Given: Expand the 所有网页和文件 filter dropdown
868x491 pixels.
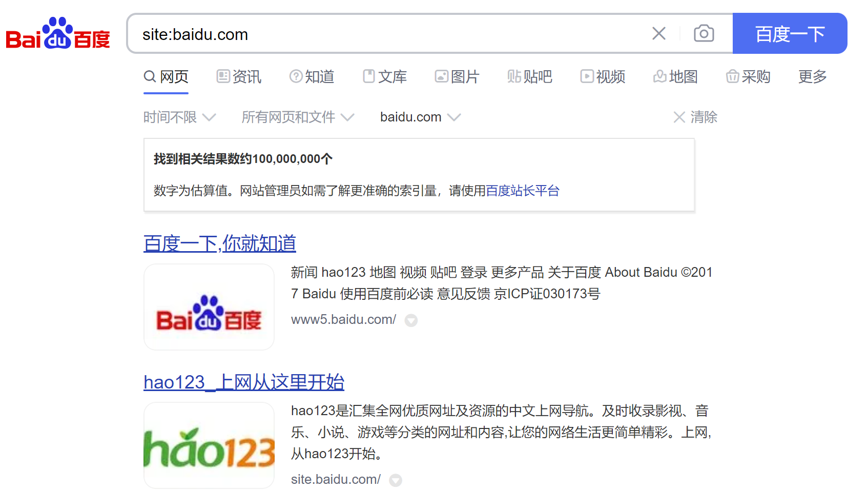Looking at the screenshot, I should coord(298,117).
